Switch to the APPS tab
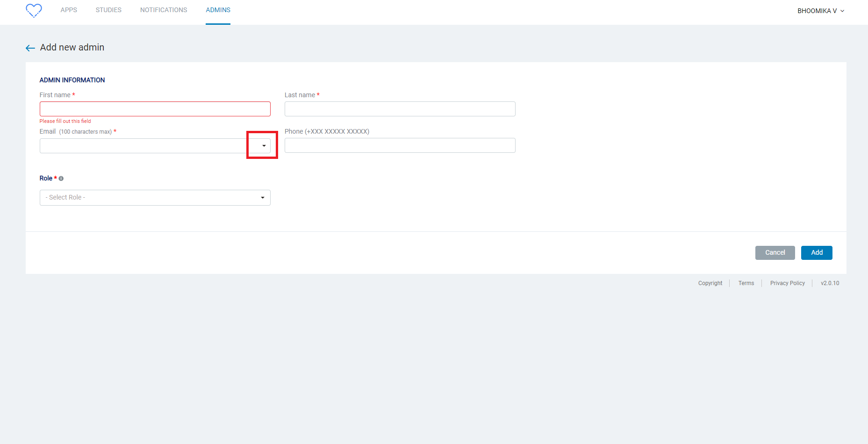Image resolution: width=868 pixels, height=444 pixels. 69,10
